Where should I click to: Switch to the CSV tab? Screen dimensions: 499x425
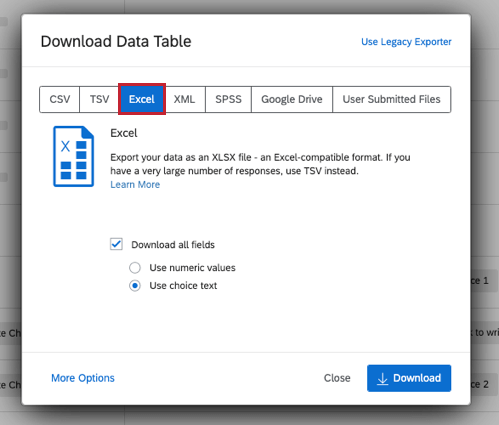tap(60, 99)
